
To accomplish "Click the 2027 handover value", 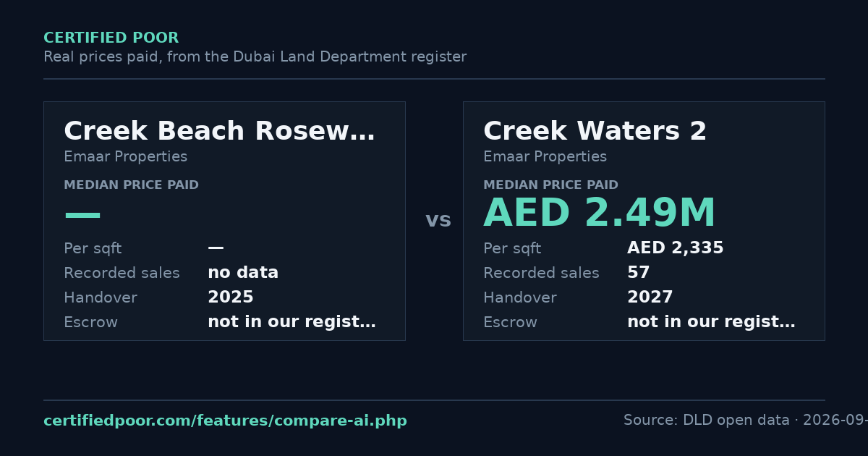I will [x=650, y=297].
